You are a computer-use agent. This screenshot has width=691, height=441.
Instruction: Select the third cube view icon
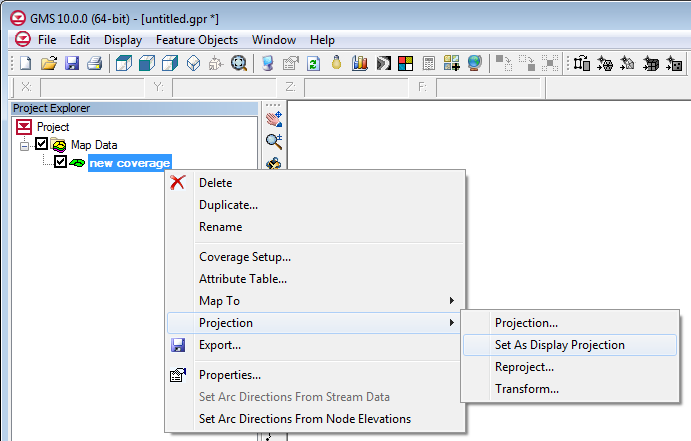170,63
